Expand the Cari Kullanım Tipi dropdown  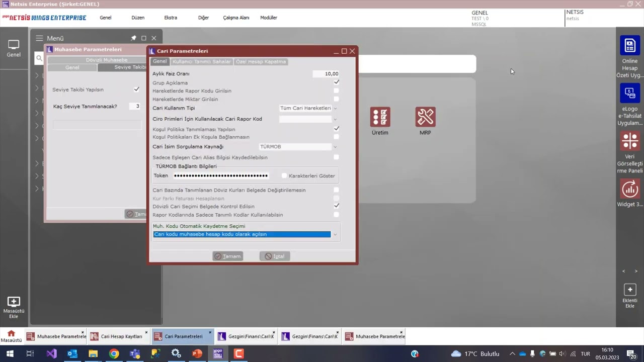pos(335,108)
